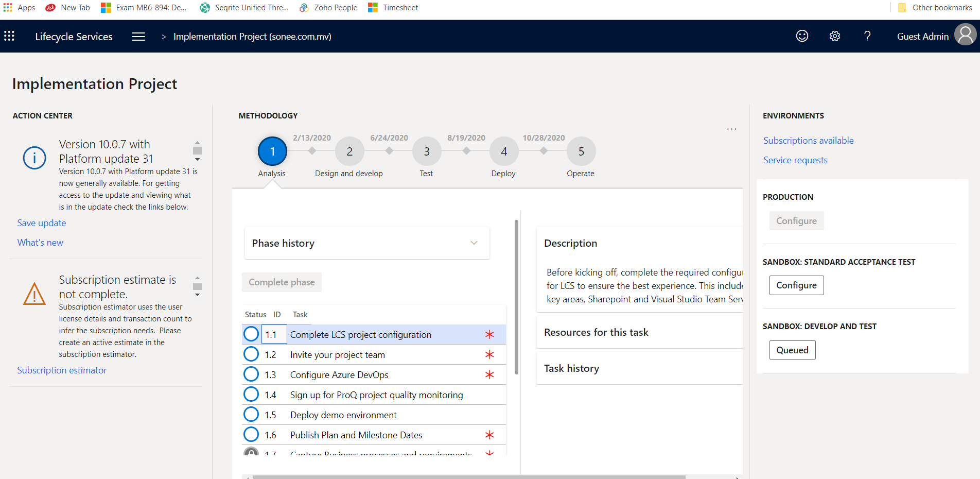
Task: Select task Complete LCS project configuration
Action: click(x=361, y=334)
